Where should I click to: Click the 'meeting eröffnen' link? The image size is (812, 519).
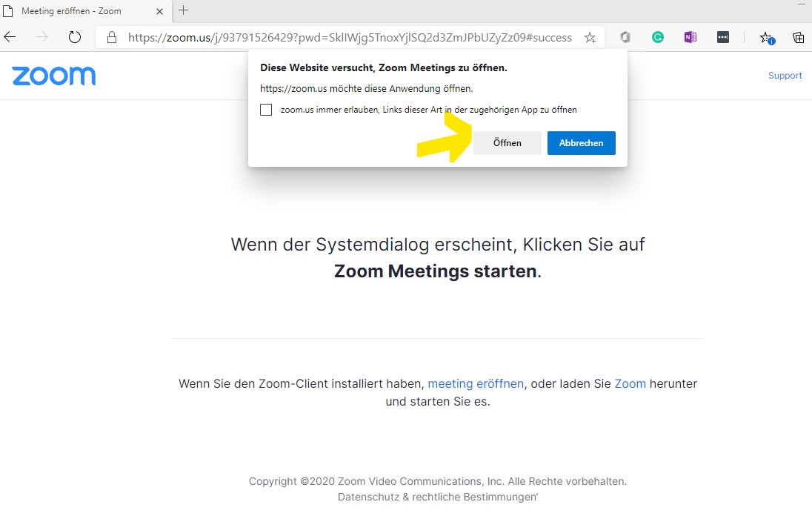pos(476,383)
